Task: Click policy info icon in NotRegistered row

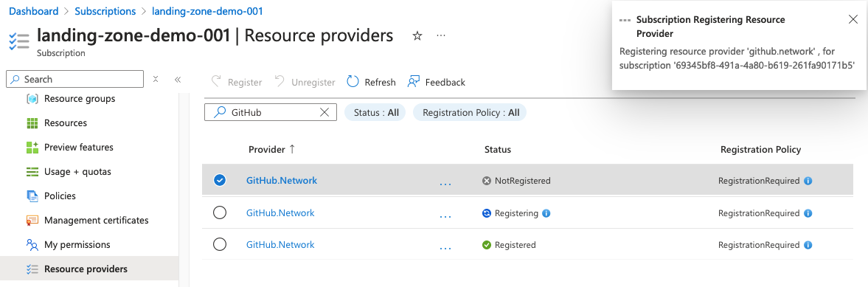Action: (808, 181)
